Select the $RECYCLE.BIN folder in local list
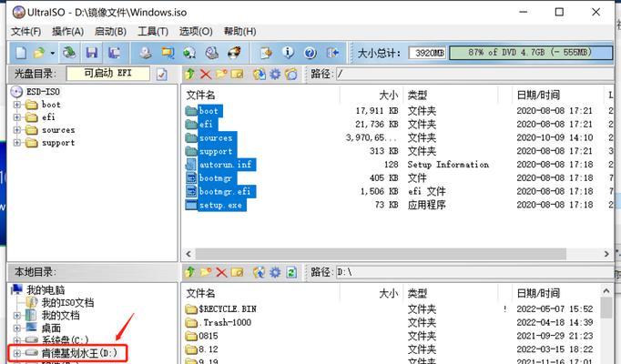Viewport: 621px width, 364px height. tap(228, 309)
